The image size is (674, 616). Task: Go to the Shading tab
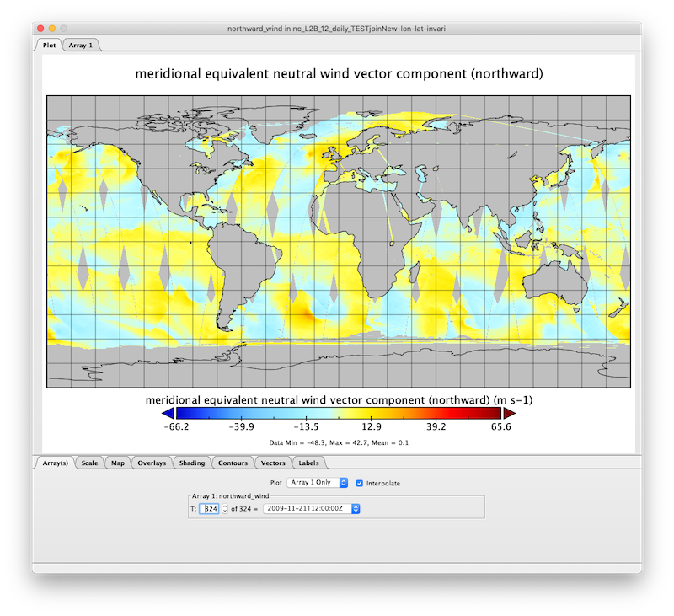tap(192, 463)
